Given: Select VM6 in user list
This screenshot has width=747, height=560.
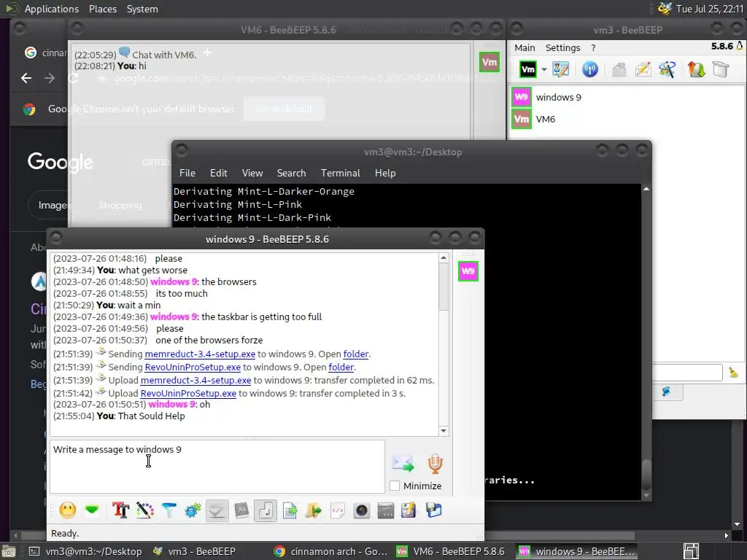Looking at the screenshot, I should point(627,119).
